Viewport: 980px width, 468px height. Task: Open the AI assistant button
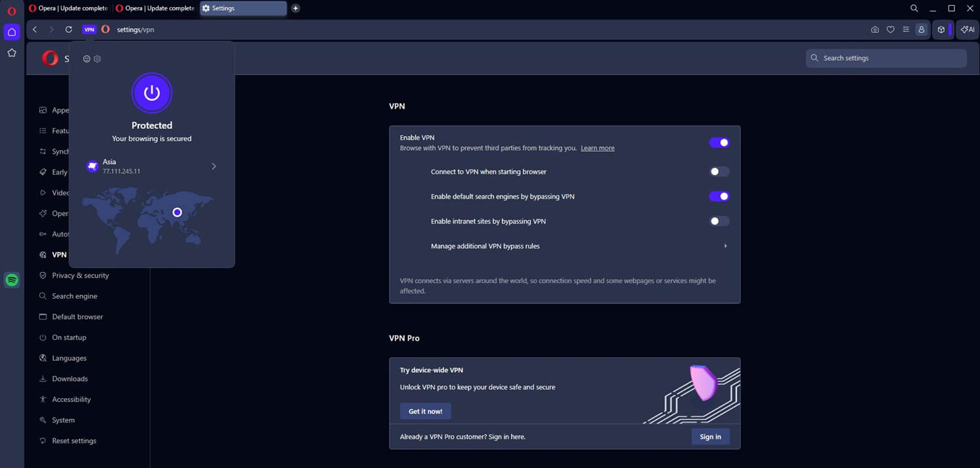(x=968, y=29)
